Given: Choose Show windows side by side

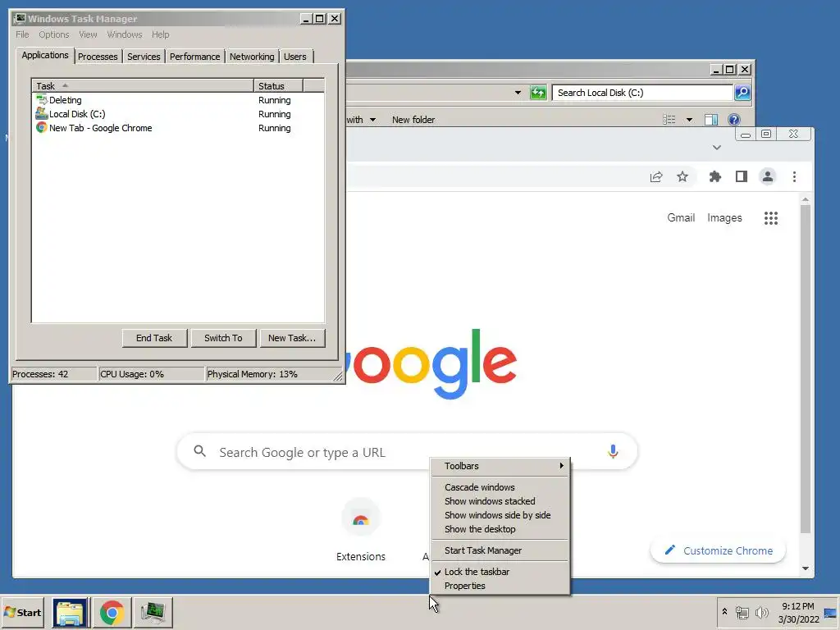Looking at the screenshot, I should click(501, 515).
